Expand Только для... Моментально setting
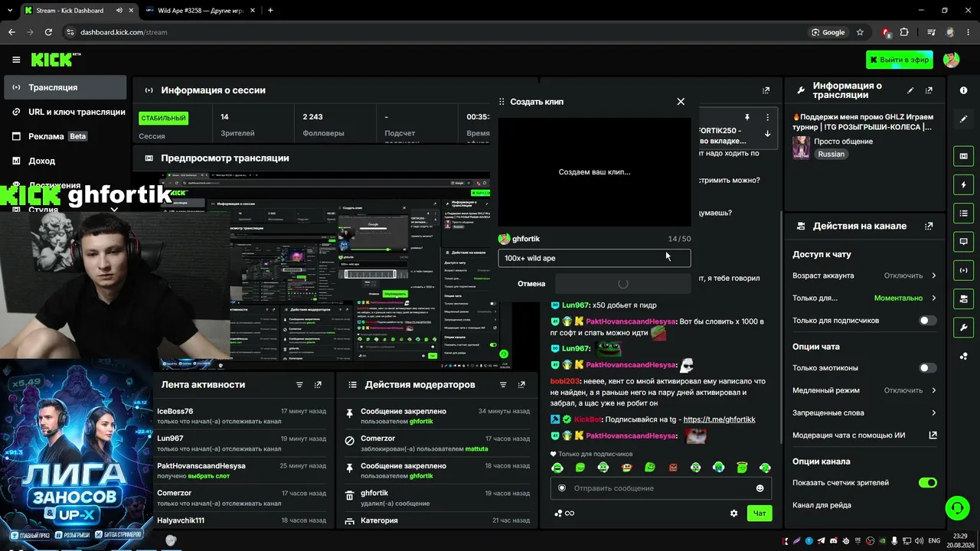This screenshot has width=980, height=551. (864, 298)
